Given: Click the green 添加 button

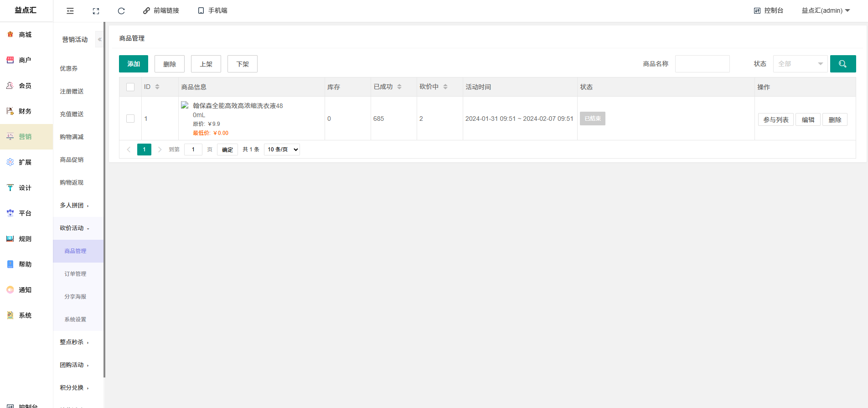Looking at the screenshot, I should (134, 64).
